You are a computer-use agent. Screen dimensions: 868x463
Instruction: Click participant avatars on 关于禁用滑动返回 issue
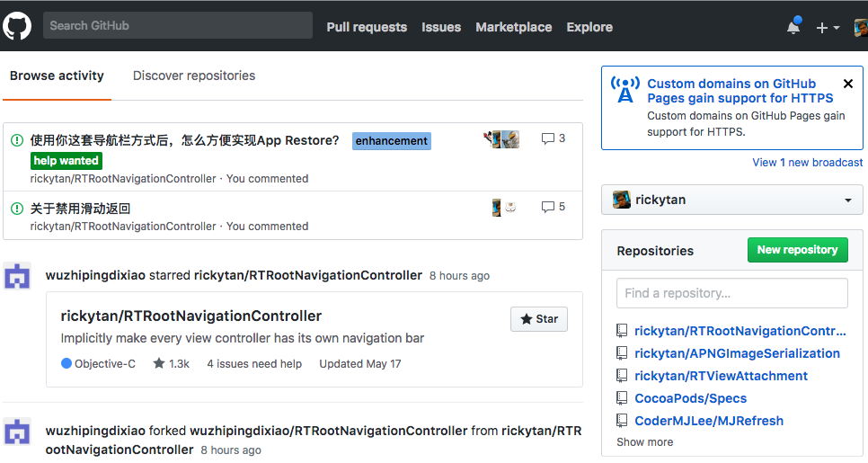pos(504,208)
